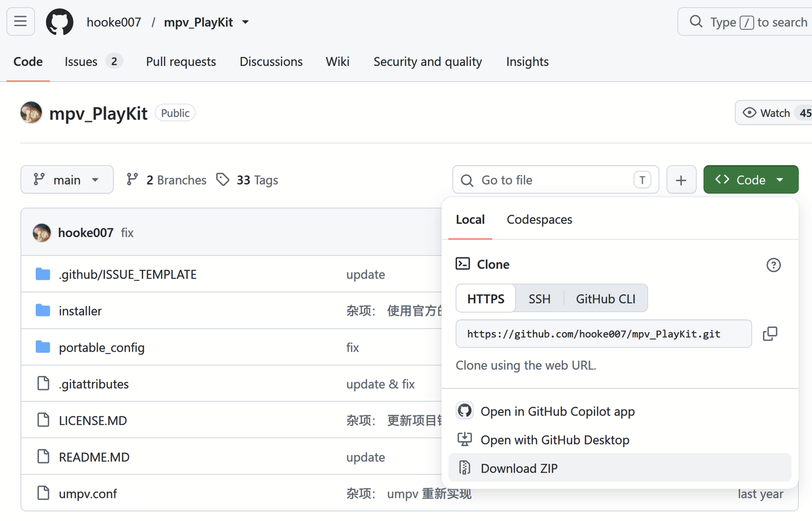812x521 pixels.
Task: Open the installer folder
Action: [x=81, y=311]
